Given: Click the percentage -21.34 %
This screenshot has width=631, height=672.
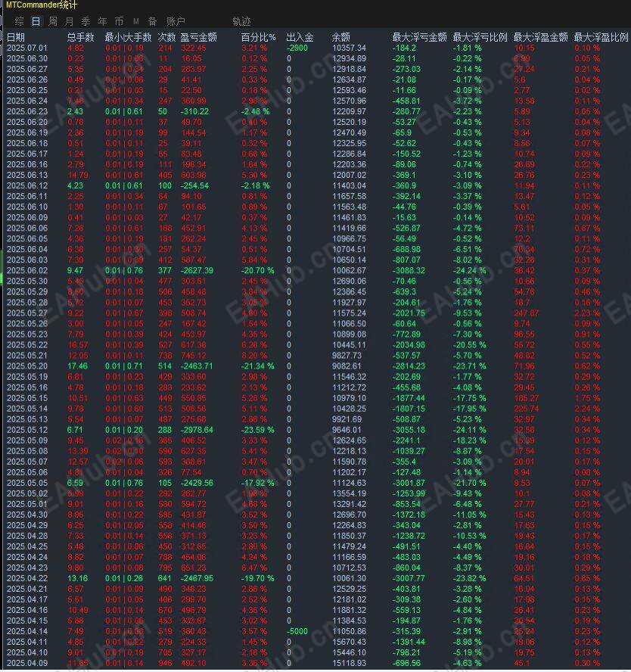Looking at the screenshot, I should (257, 366).
